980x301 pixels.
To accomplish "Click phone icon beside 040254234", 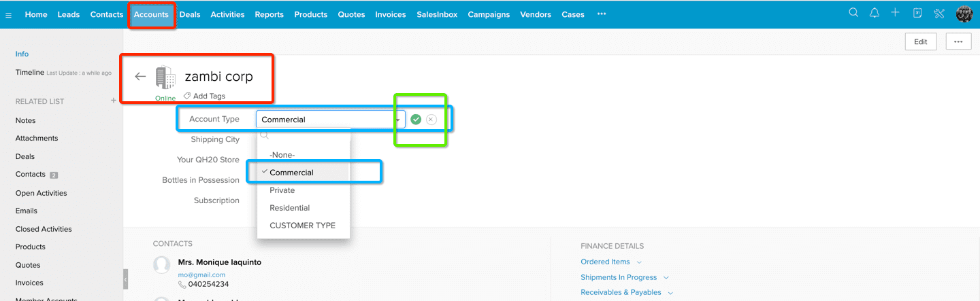I will pos(182,285).
